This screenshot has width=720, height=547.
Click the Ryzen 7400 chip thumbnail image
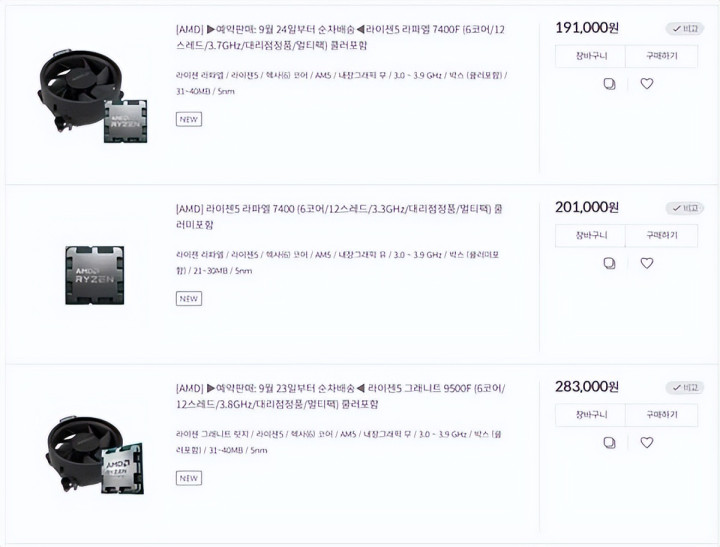click(95, 275)
